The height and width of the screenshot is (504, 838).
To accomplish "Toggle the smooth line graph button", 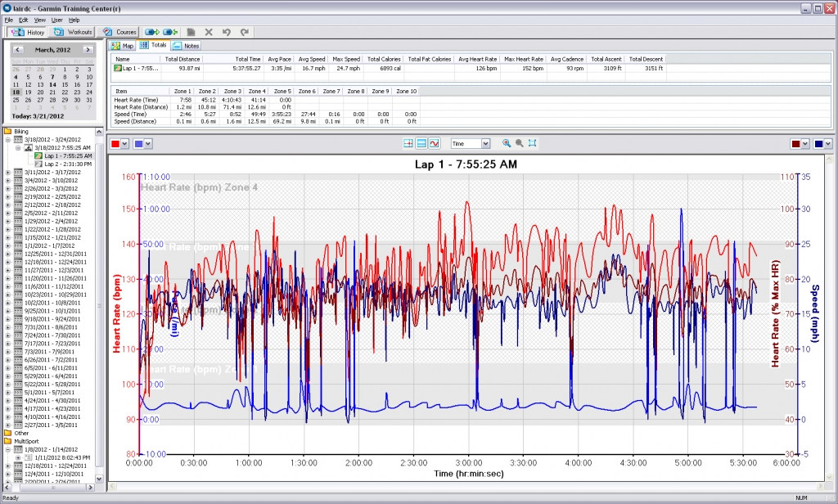I will pos(435,143).
